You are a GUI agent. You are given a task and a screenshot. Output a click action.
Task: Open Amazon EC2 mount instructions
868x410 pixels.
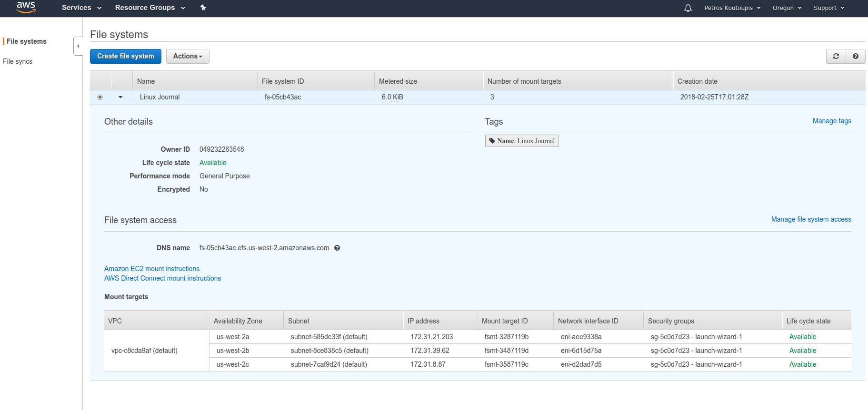152,269
